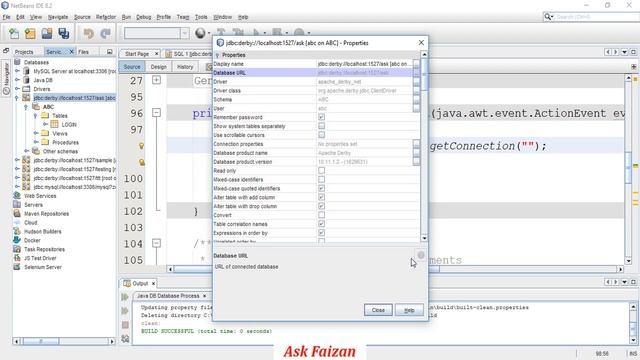
Task: Select the Start Page editor tab
Action: pos(140,54)
